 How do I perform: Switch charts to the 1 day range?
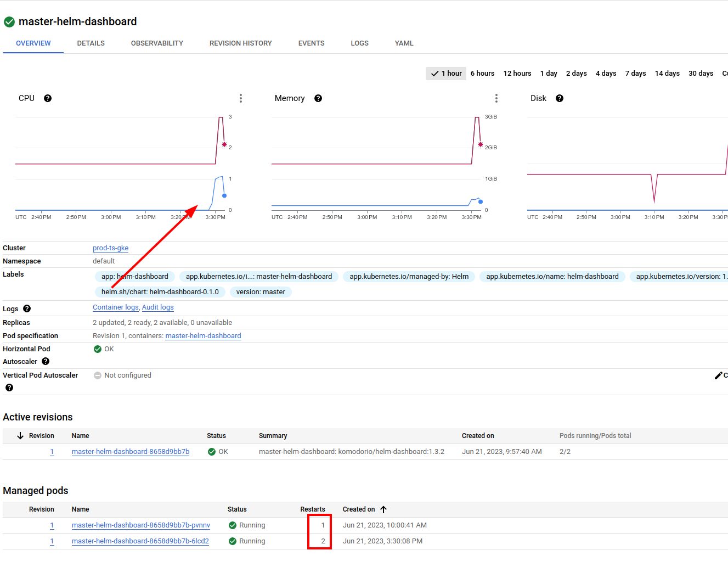point(549,73)
